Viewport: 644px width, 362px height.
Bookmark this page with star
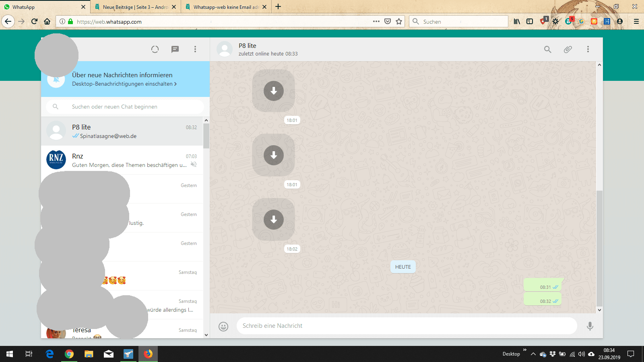(399, 21)
